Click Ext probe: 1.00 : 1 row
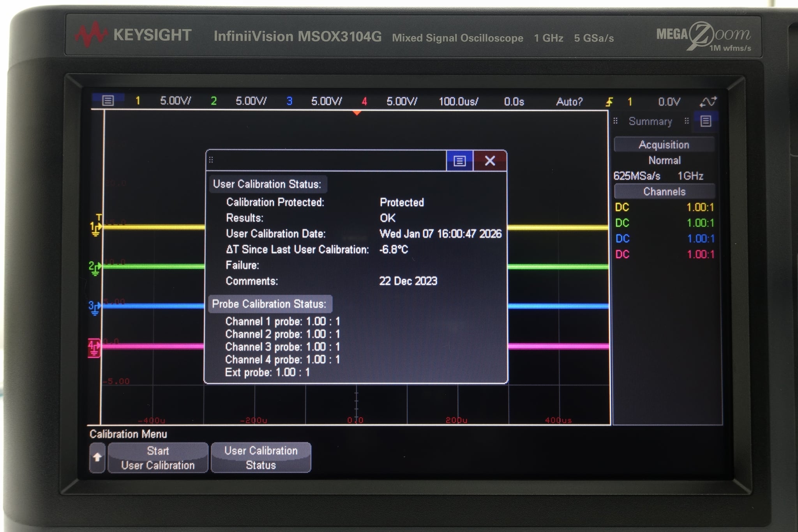This screenshot has width=798, height=532. pos(267,372)
